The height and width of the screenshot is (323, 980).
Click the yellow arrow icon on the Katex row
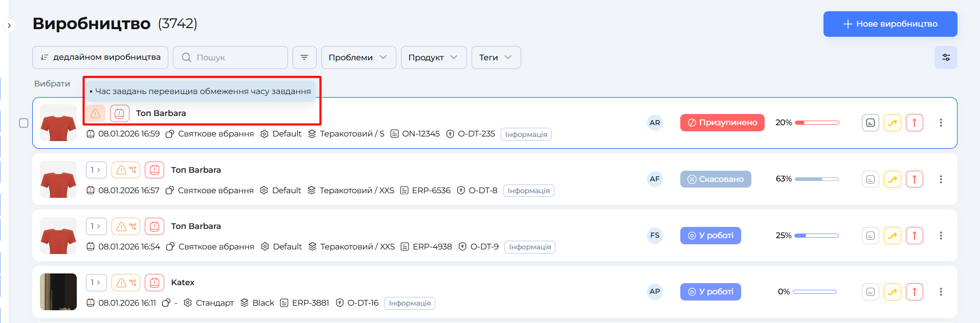pos(892,292)
